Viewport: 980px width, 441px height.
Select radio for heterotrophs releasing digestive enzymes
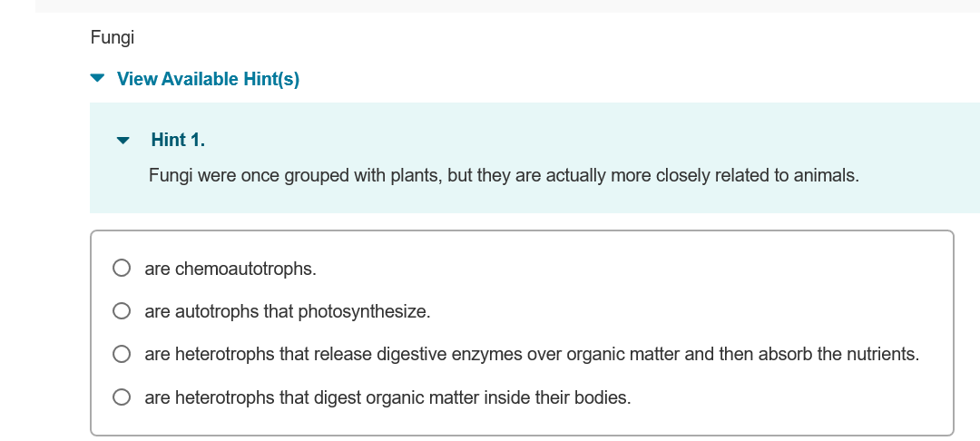pos(122,354)
